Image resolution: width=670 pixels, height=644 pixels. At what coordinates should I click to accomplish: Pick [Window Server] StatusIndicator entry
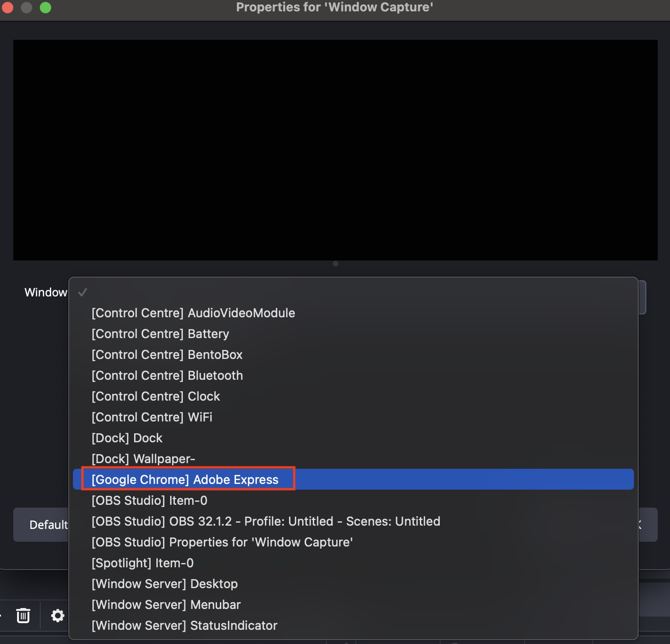(353, 626)
